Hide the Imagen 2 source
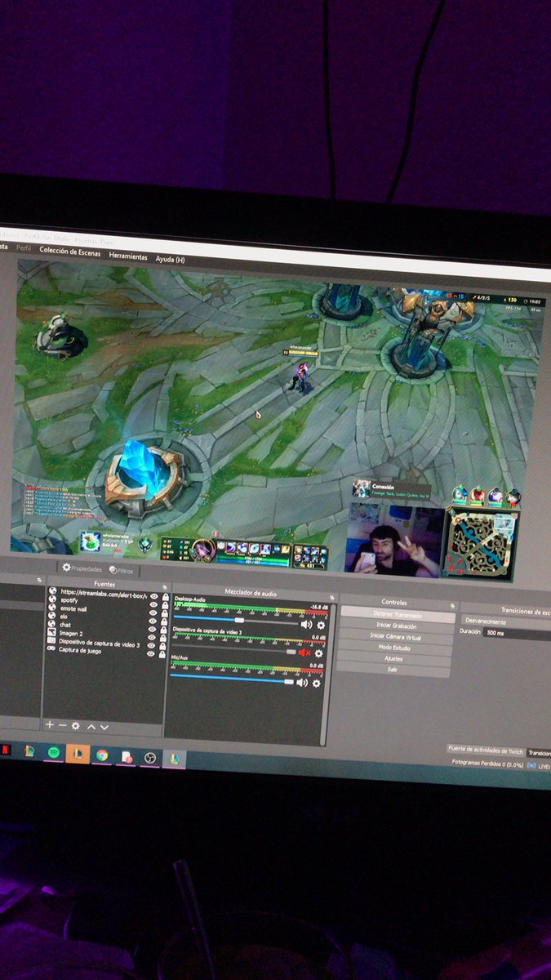Image resolution: width=551 pixels, height=980 pixels. (x=152, y=639)
